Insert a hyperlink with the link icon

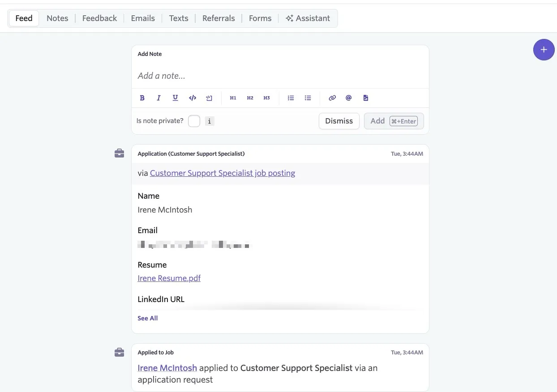(x=332, y=98)
